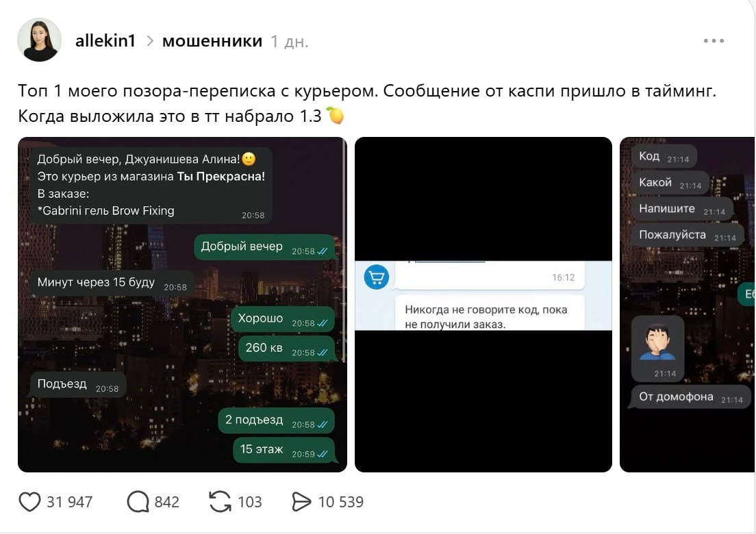Click the 10 539 shares count
The image size is (756, 534).
pyautogui.click(x=341, y=503)
